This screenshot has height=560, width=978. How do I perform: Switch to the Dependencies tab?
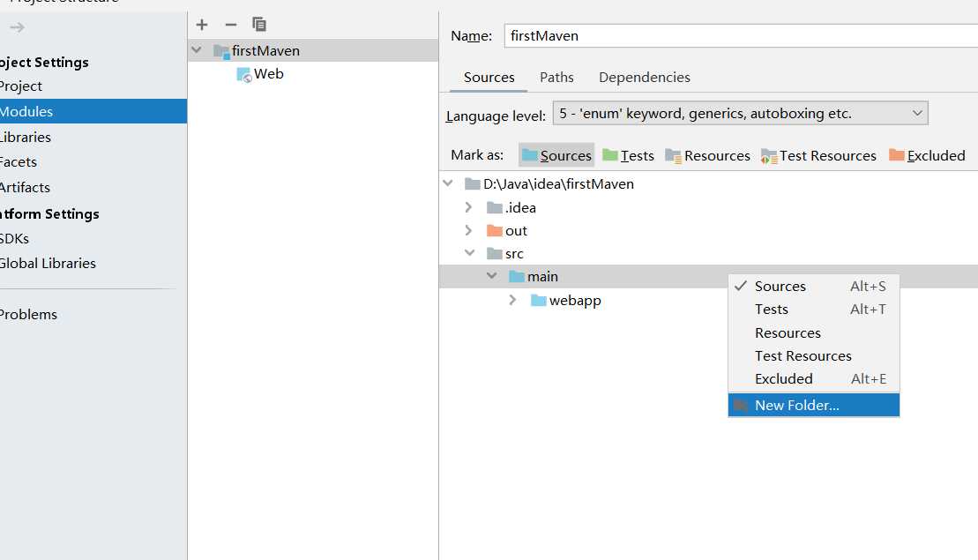645,78
